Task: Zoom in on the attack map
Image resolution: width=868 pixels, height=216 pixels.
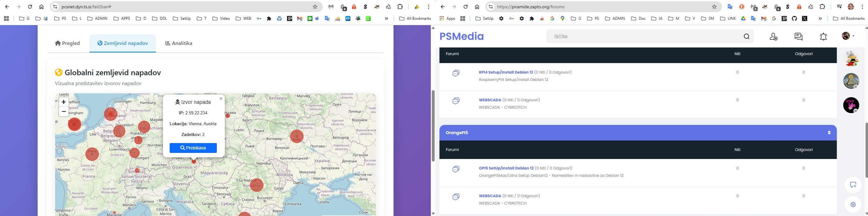Action: [64, 102]
